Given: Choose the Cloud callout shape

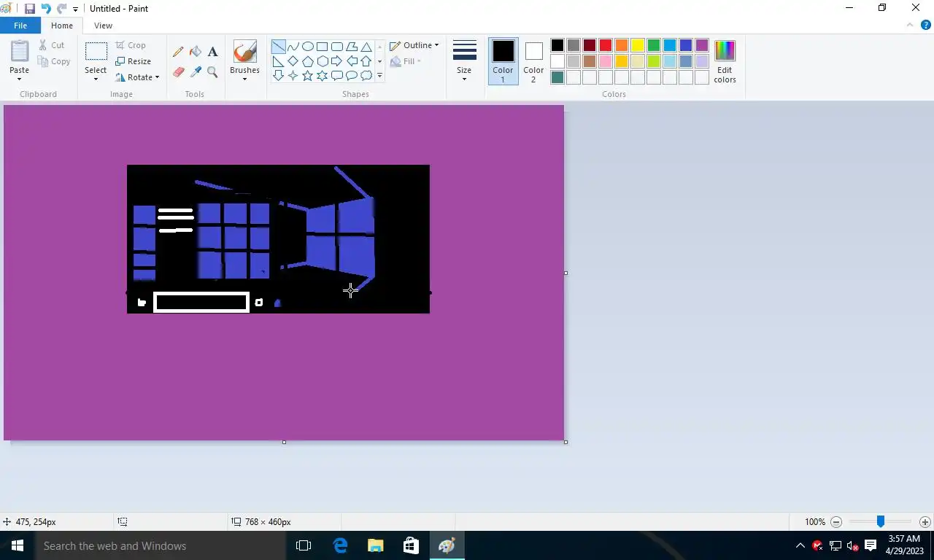Looking at the screenshot, I should click(366, 76).
